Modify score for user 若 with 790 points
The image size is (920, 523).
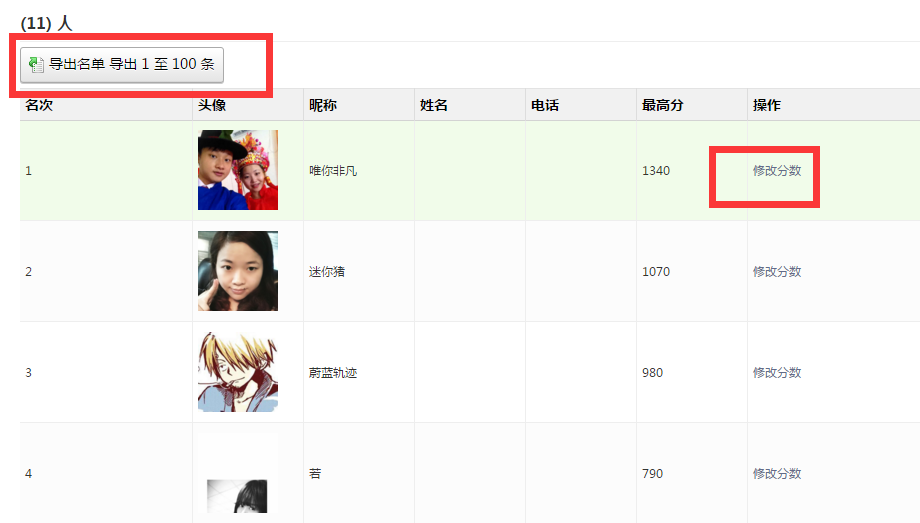click(777, 474)
